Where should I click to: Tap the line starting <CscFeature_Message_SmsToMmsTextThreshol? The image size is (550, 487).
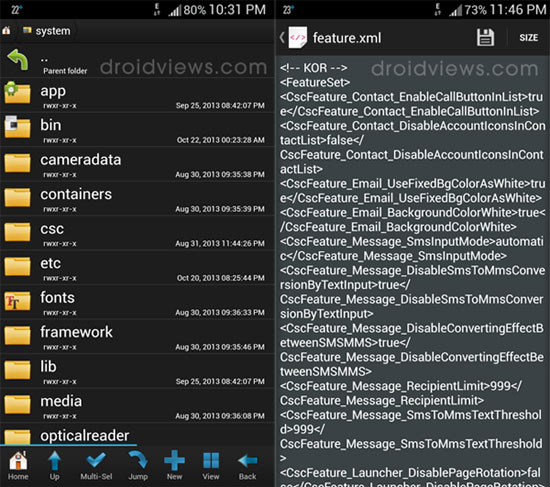click(x=411, y=415)
